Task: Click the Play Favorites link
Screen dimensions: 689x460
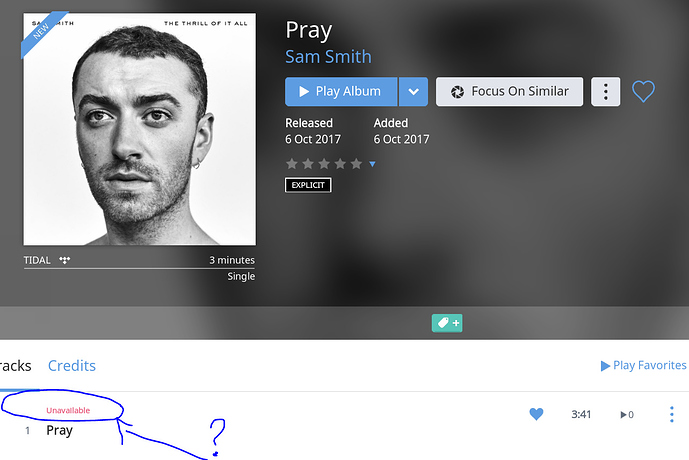Action: coord(643,366)
